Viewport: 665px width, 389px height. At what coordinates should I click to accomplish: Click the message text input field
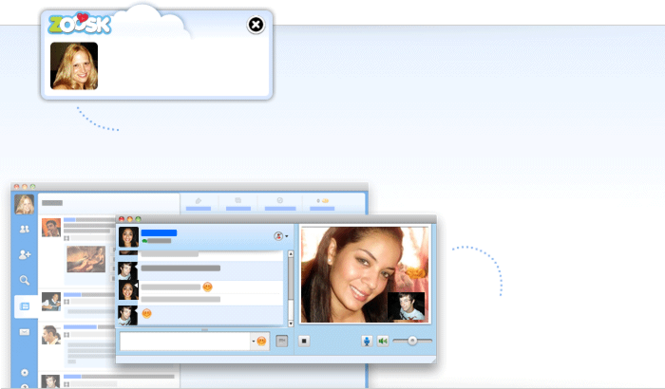185,341
